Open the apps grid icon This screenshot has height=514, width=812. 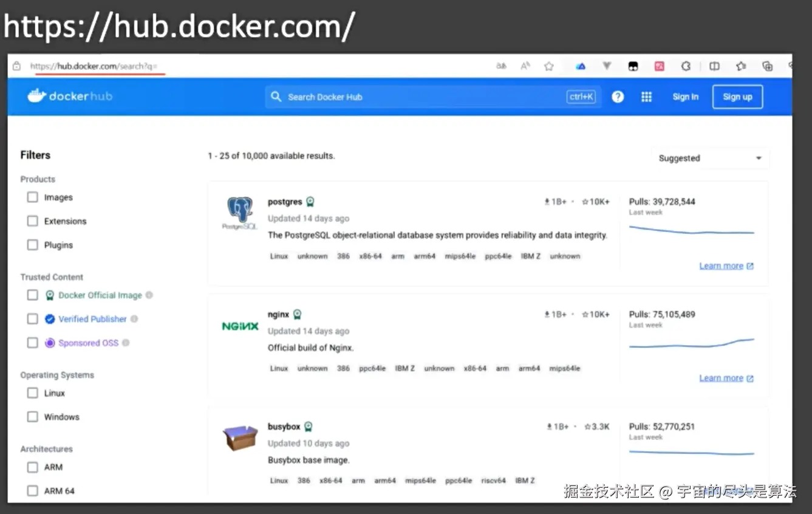(x=646, y=97)
